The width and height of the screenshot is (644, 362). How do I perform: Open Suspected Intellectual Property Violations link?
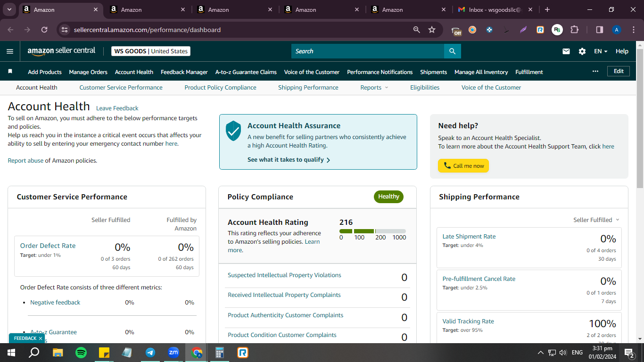[x=284, y=275]
